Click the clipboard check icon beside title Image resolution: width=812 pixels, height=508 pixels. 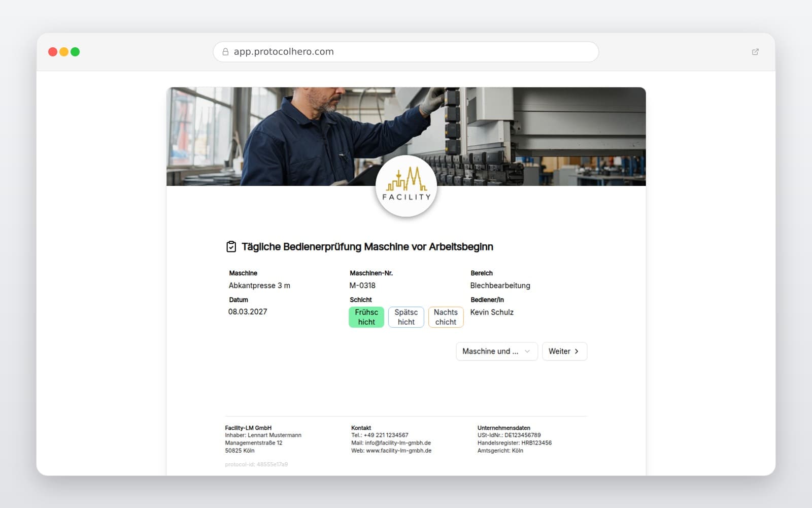click(231, 246)
